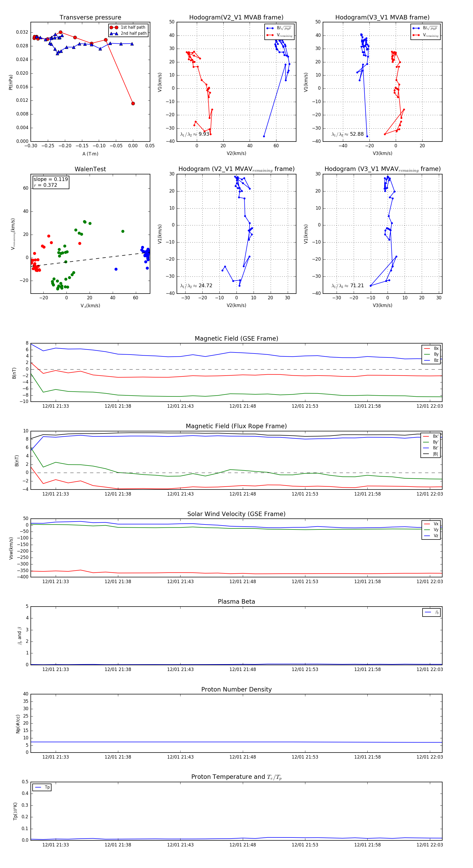Click the βp legend box in Plasma Beta
This screenshot has height=868, width=473.
tap(431, 612)
